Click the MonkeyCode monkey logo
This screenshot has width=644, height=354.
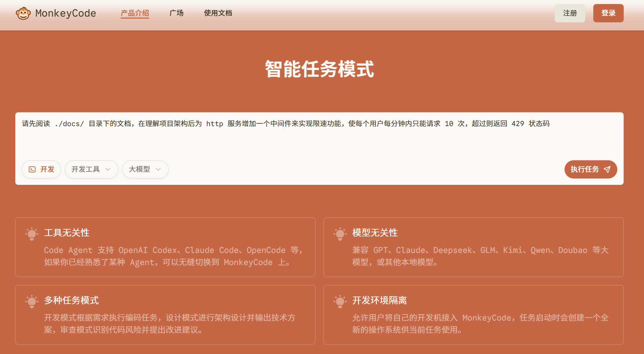point(23,13)
